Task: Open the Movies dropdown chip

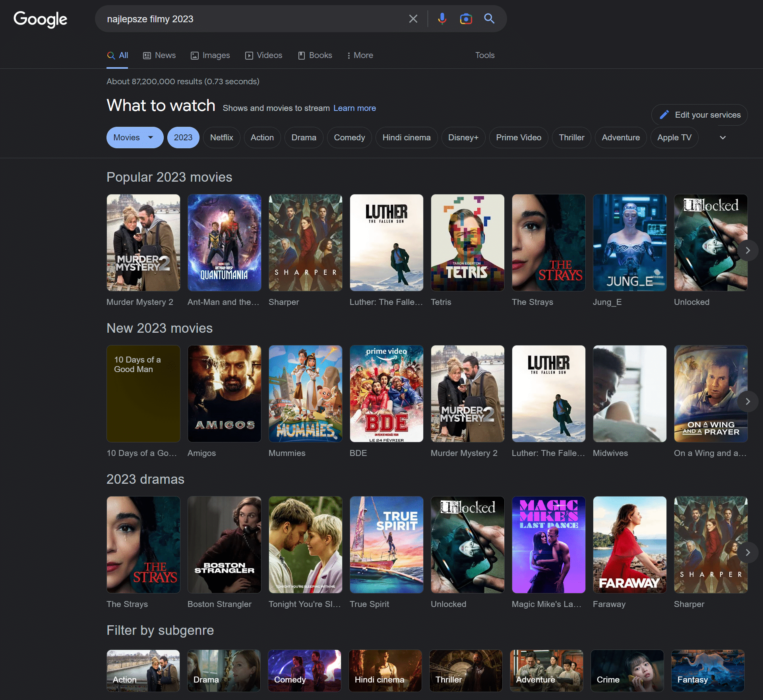Action: (135, 138)
